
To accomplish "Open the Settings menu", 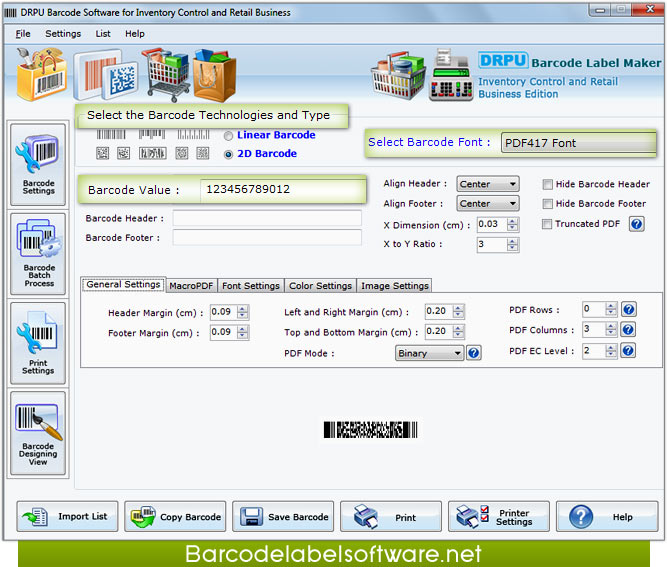I will (63, 34).
